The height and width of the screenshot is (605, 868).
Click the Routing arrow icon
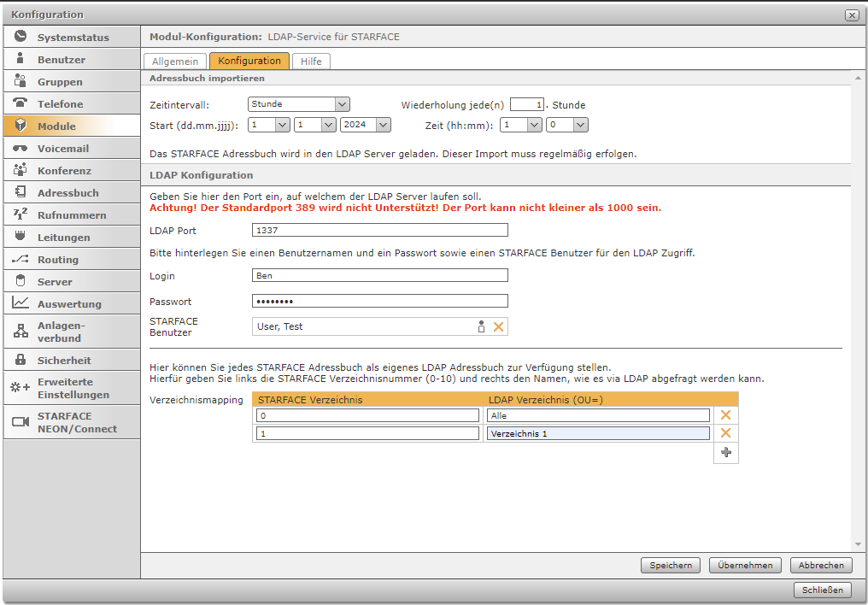point(21,259)
